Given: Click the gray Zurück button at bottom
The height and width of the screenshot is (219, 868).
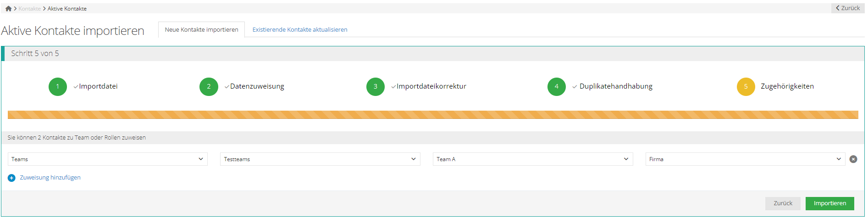Looking at the screenshot, I should 782,203.
